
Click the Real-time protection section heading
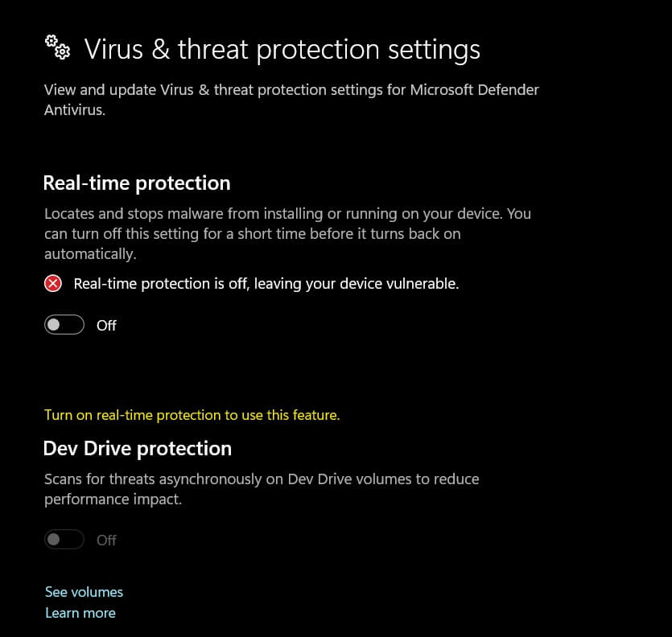136,183
